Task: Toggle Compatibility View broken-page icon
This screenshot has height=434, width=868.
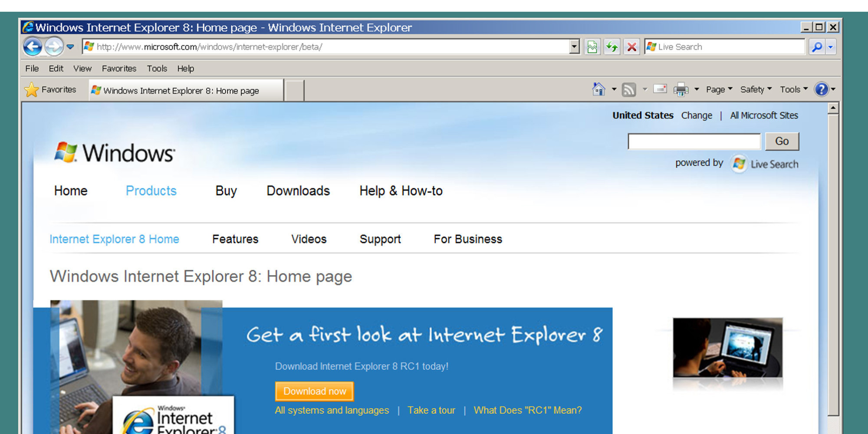Action: click(x=592, y=46)
